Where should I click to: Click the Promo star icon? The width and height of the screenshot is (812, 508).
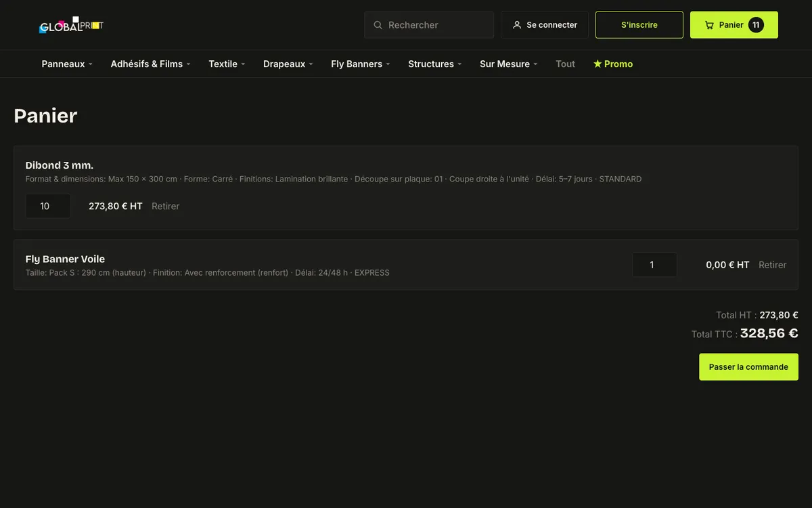597,64
